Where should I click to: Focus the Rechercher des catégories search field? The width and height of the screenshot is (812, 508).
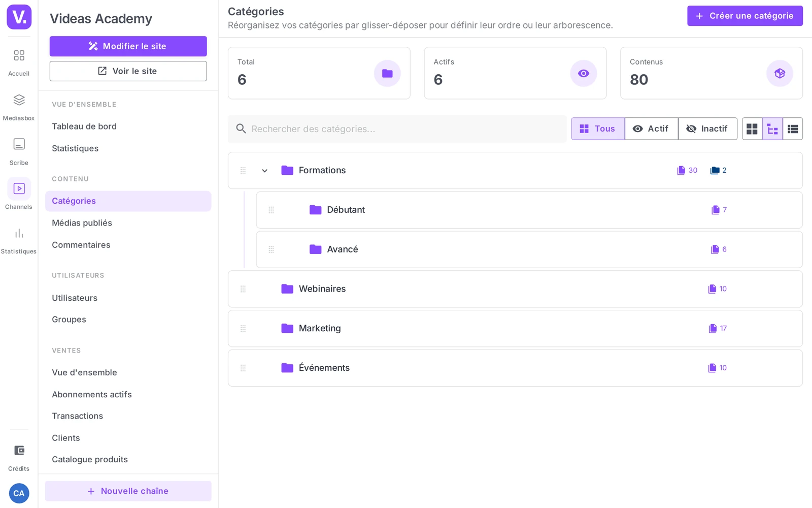(397, 129)
